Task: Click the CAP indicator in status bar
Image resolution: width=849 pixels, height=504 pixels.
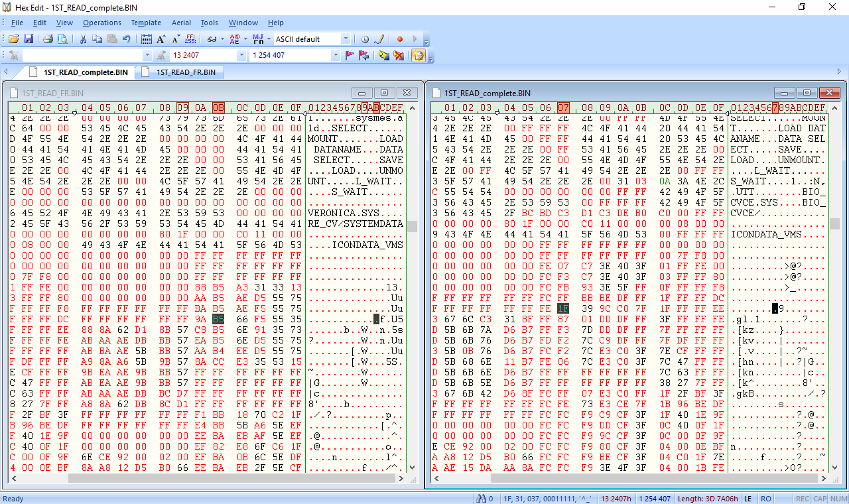Action: pyautogui.click(x=820, y=499)
